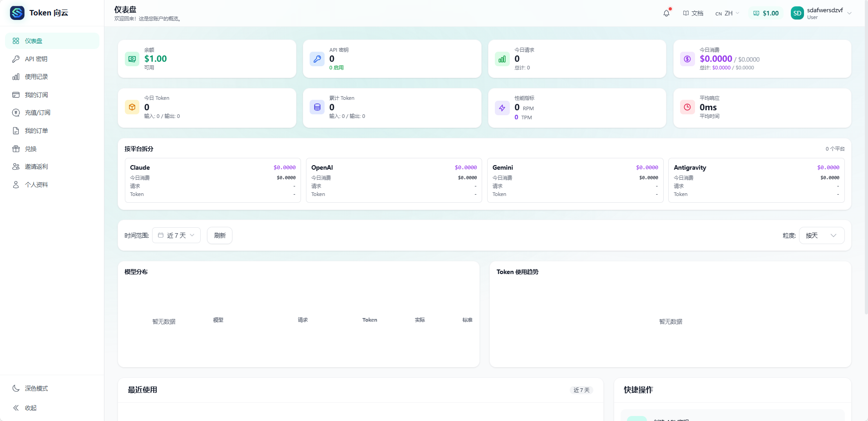Open 个人资料 in the sidebar
Image resolution: width=868 pixels, height=421 pixels.
tap(52, 185)
